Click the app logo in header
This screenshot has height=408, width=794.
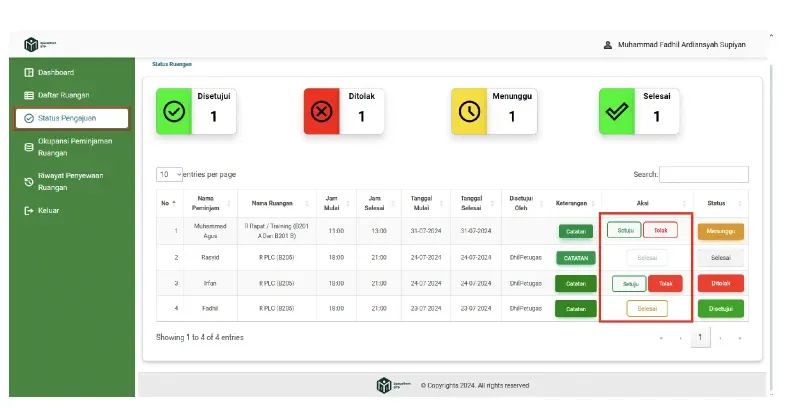39,45
